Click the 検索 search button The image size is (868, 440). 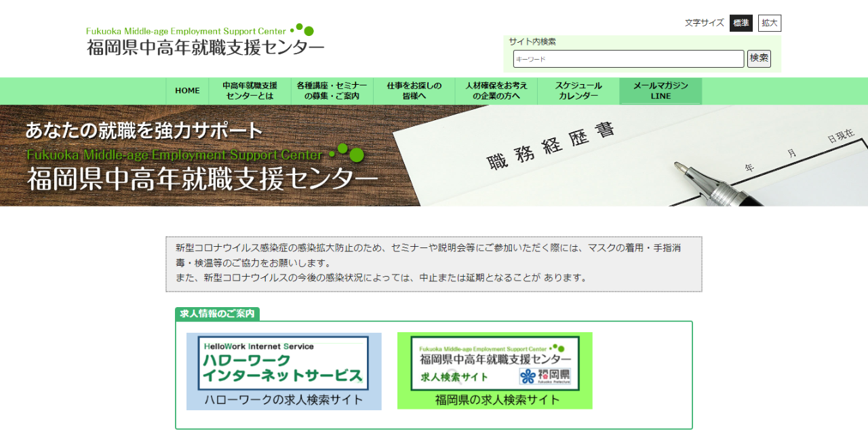[759, 58]
